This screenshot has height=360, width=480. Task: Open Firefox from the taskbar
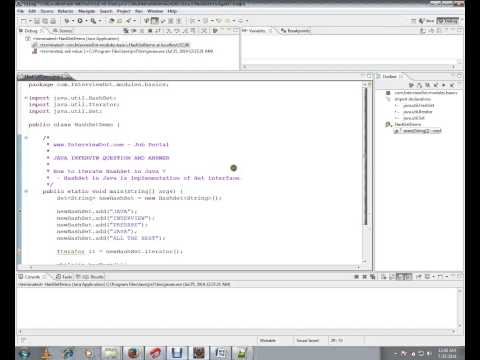(x=134, y=353)
